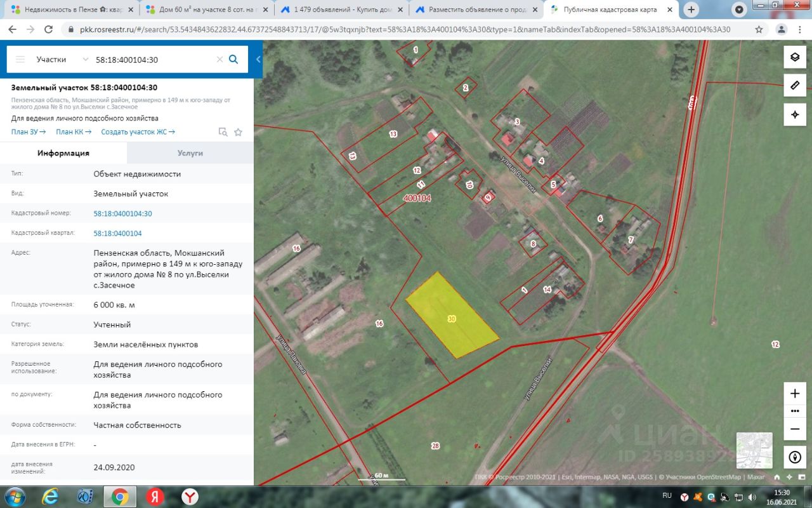
Task: Clear the cadastral number search text
Action: 219,59
